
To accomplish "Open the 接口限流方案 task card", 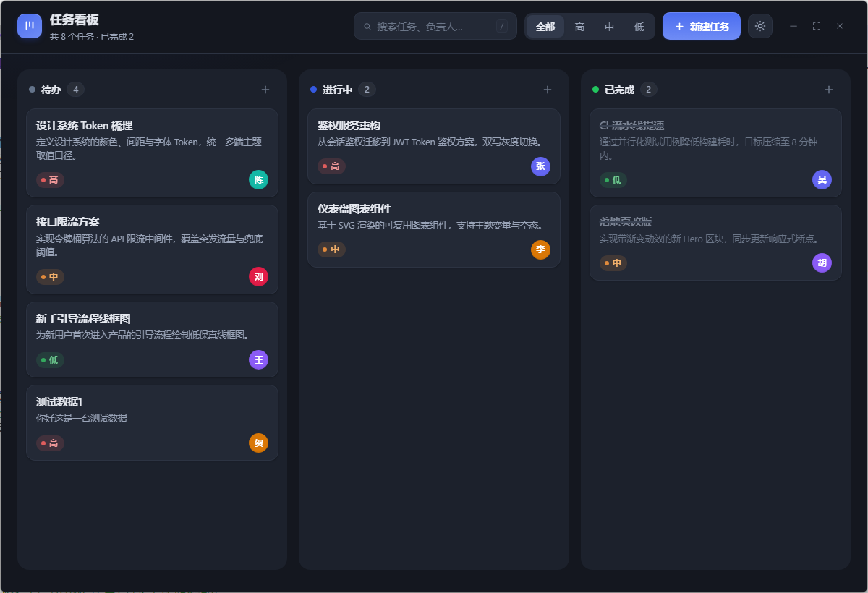I will pos(152,249).
